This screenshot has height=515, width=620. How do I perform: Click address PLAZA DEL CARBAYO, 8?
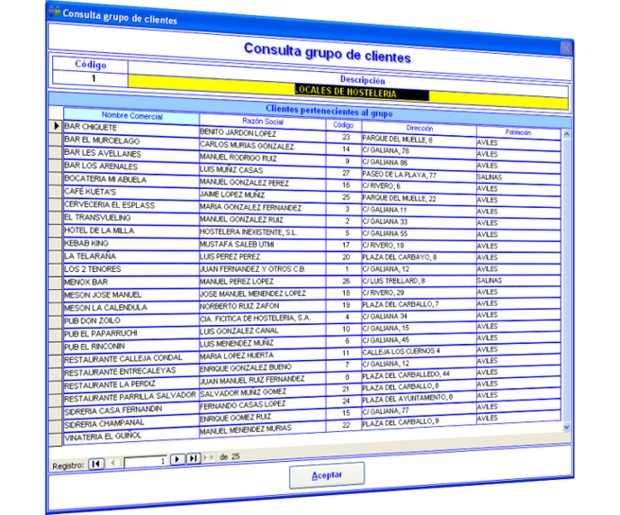(x=399, y=257)
